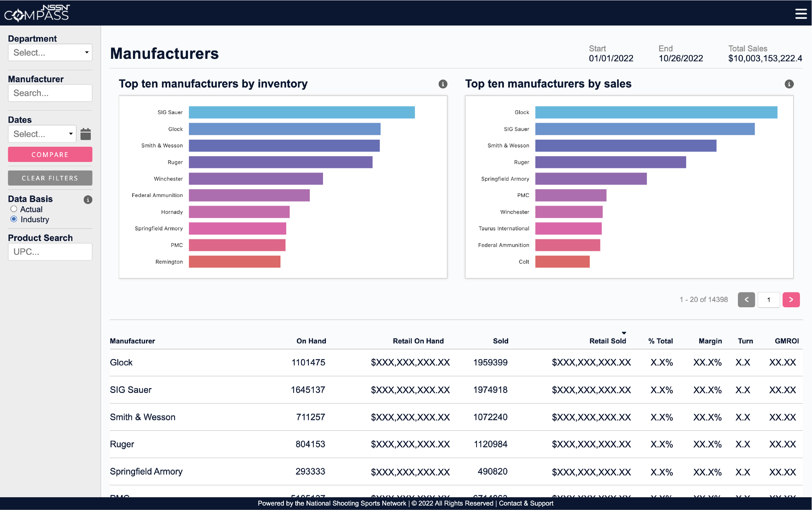Image resolution: width=812 pixels, height=510 pixels.
Task: Click the end date 10/26/2022
Action: (x=681, y=58)
